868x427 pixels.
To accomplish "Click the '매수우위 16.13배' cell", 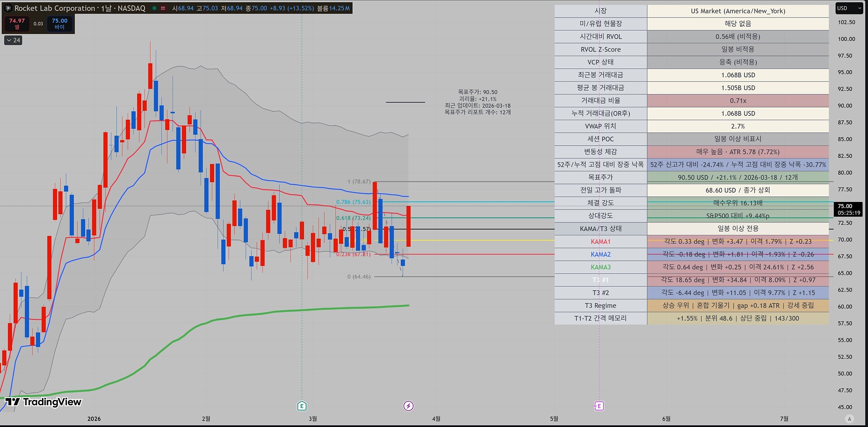I will pos(738,203).
